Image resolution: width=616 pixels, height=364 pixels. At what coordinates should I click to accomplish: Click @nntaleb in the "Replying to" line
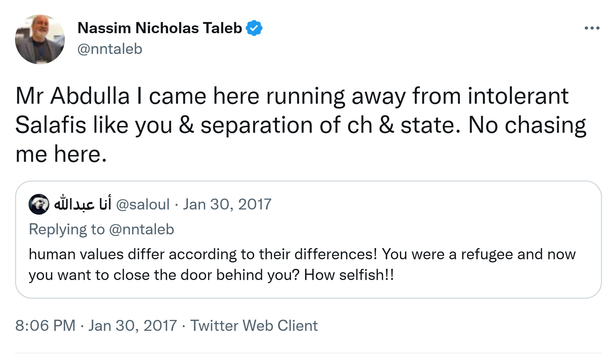[142, 229]
